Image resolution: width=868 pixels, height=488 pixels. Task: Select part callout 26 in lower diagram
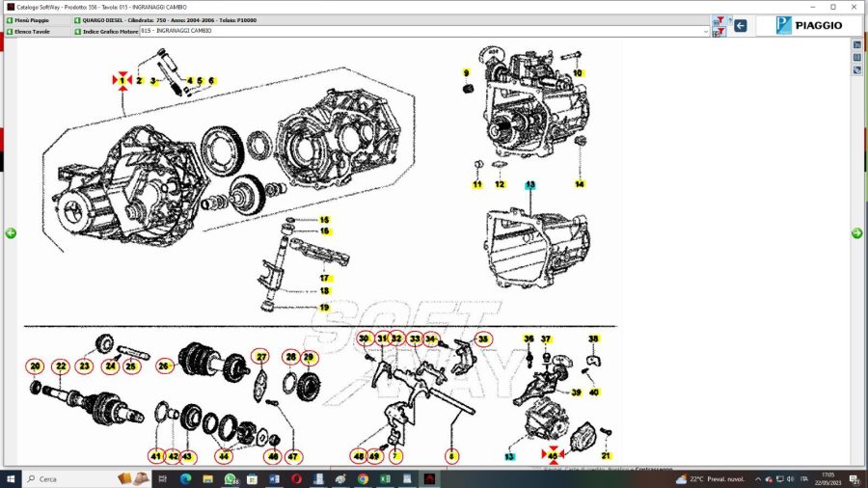(x=164, y=366)
